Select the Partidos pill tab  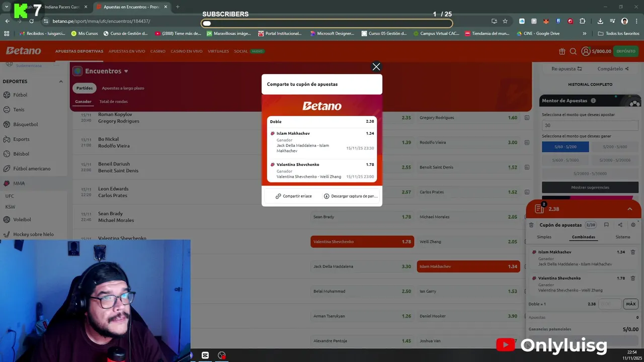(x=85, y=88)
